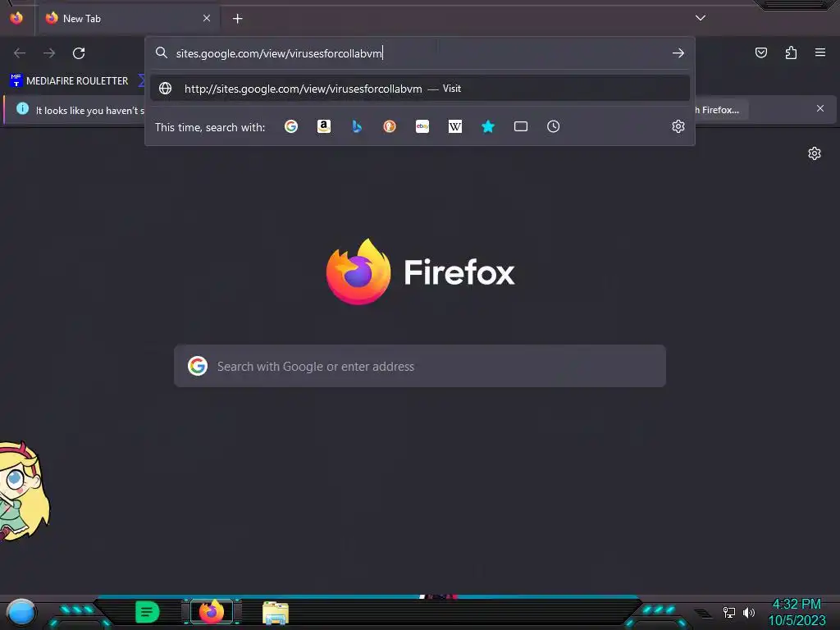This screenshot has width=840, height=630.
Task: Open the Firefox application menu
Action: point(820,52)
